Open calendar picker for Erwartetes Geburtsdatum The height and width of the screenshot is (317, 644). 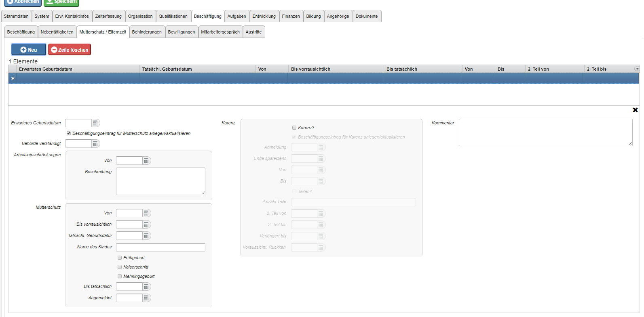coord(95,123)
